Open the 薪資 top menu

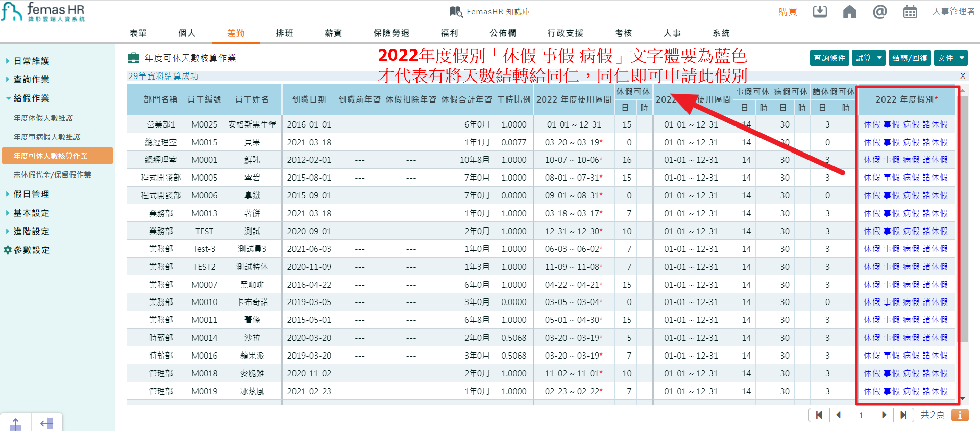(x=333, y=33)
